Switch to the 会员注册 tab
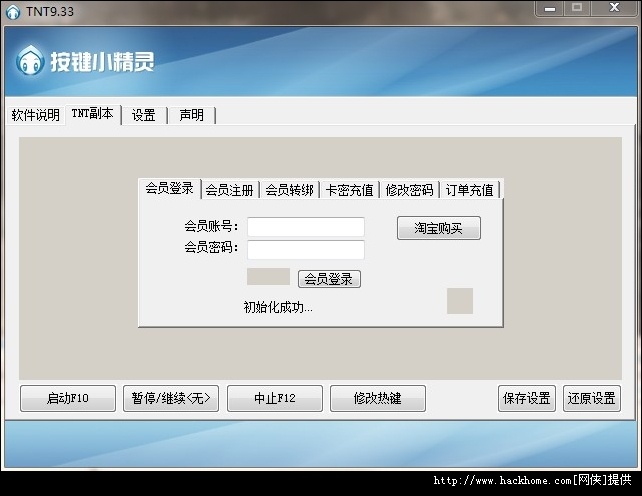The width and height of the screenshot is (642, 496). [229, 190]
